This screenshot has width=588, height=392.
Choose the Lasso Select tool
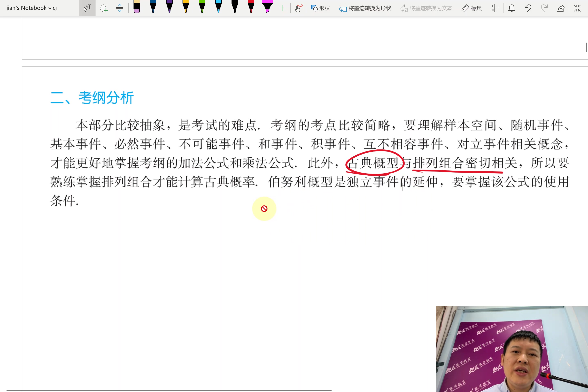point(104,8)
